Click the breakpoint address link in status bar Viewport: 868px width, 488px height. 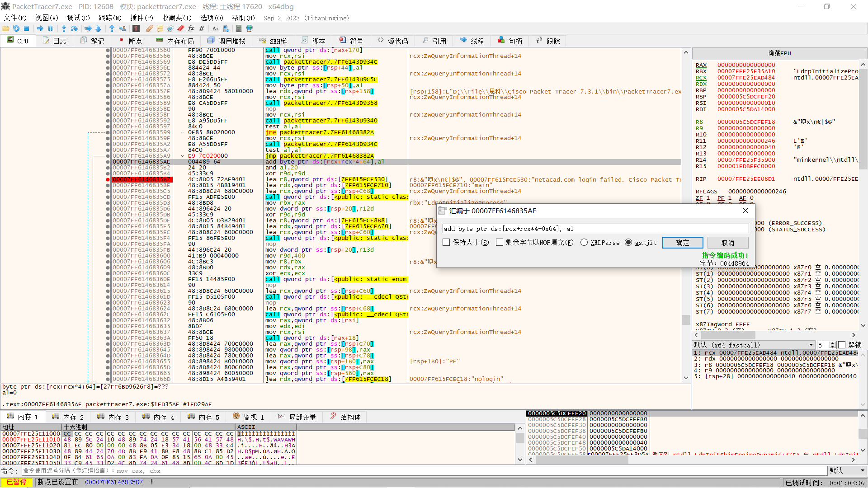coord(113,482)
